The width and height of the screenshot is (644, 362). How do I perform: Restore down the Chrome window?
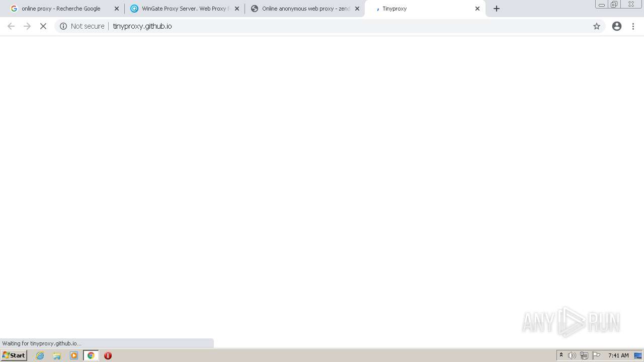pos(614,5)
